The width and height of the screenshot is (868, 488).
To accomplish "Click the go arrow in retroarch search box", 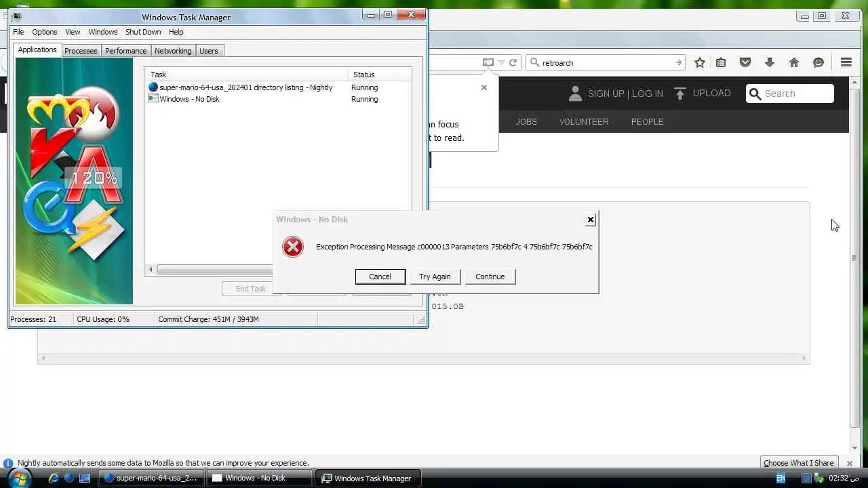I will pos(678,62).
